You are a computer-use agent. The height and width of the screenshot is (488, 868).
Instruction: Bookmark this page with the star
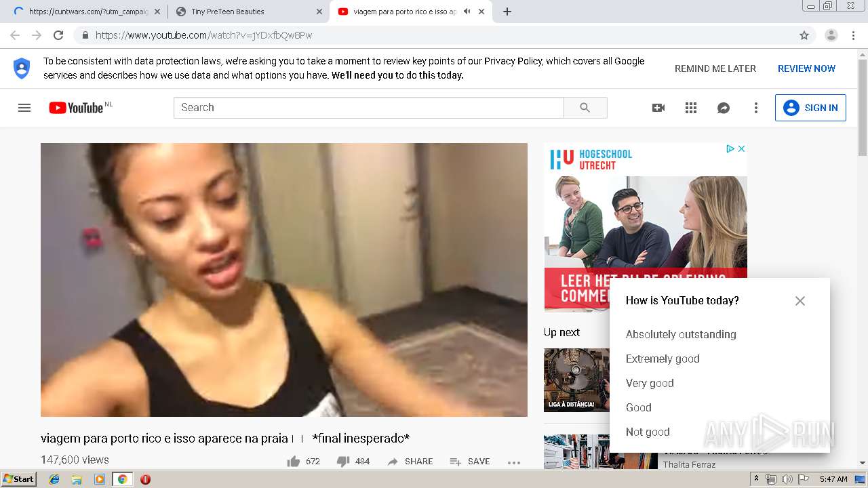pyautogui.click(x=804, y=35)
